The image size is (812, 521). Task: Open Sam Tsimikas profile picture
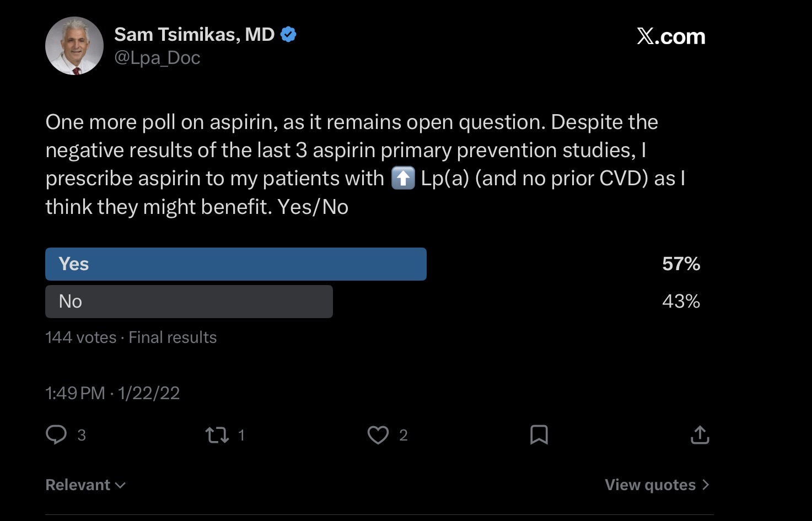(74, 46)
